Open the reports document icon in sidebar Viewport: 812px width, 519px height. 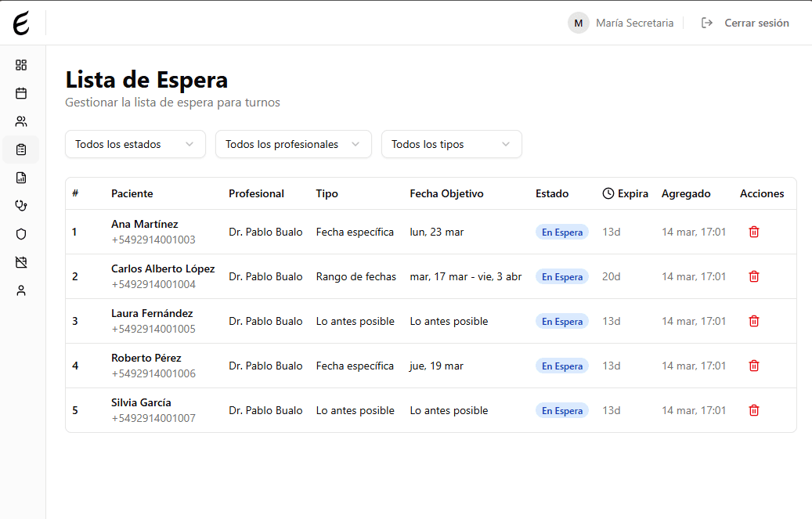pos(21,178)
